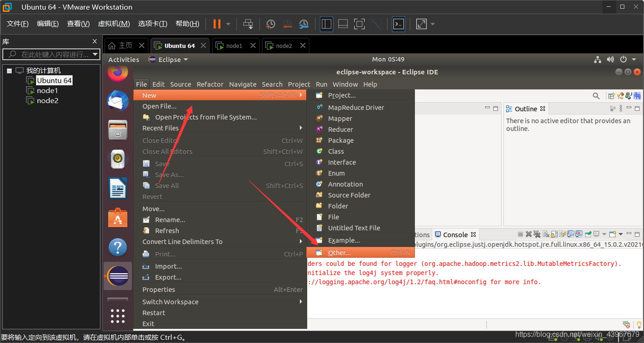
Task: Open LibreOffice Writer from the dock
Action: coord(118,188)
